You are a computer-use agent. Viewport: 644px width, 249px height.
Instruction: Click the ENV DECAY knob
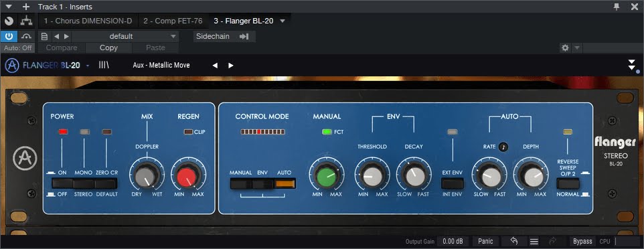[x=414, y=177]
